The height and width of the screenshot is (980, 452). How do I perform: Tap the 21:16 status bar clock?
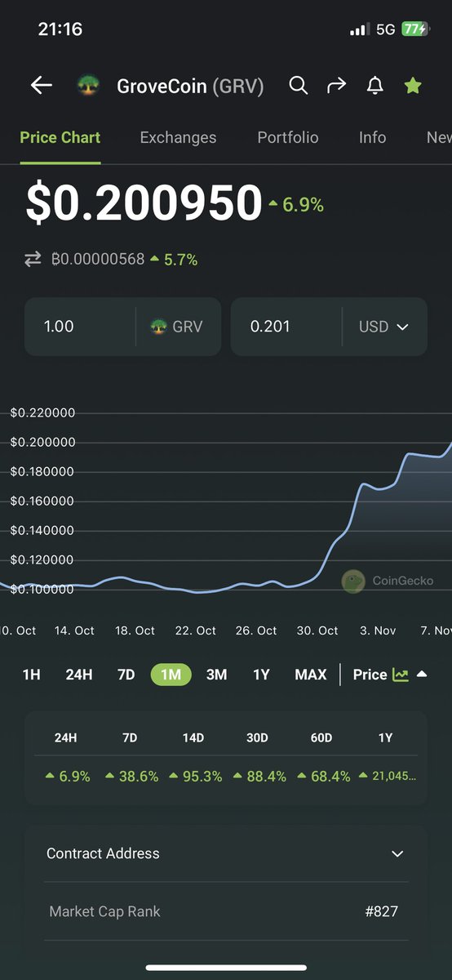click(60, 29)
